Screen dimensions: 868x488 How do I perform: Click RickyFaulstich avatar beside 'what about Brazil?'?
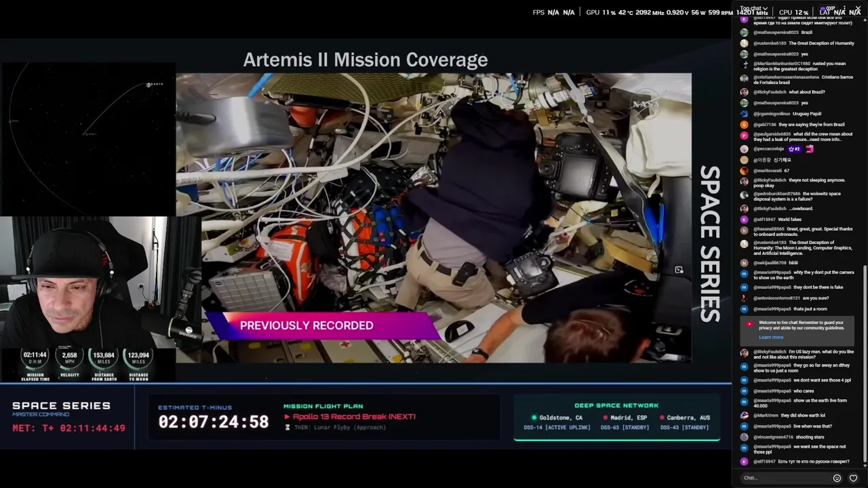tap(745, 92)
